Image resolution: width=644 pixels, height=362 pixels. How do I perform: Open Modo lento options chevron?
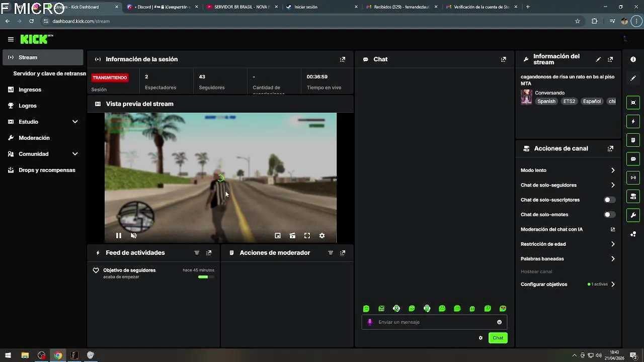pos(613,170)
